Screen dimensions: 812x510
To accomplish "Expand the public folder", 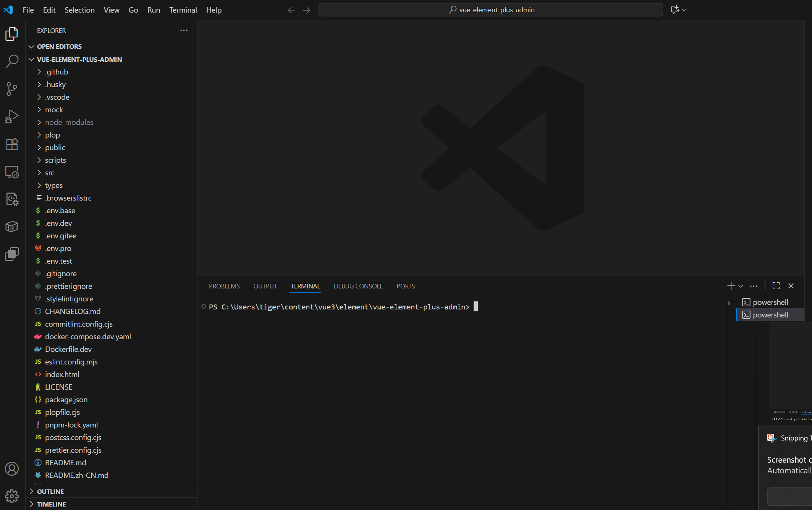I will tap(111, 147).
